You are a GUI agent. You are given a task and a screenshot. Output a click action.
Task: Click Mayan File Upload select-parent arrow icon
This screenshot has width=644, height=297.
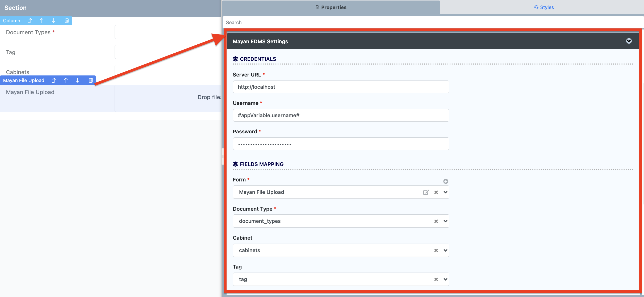[54, 80]
